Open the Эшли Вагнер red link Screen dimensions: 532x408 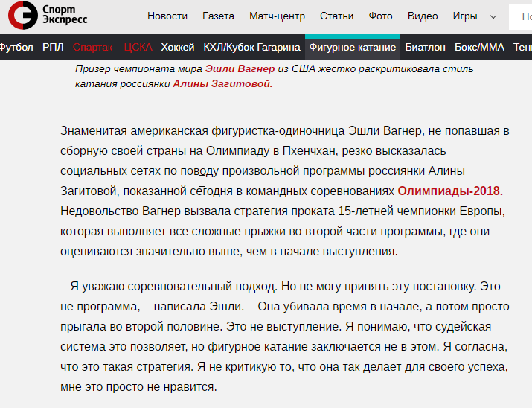tap(240, 69)
